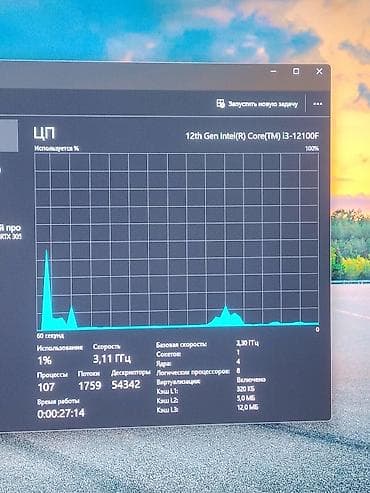
Task: Click the Run new task icon
Action: tap(220, 103)
